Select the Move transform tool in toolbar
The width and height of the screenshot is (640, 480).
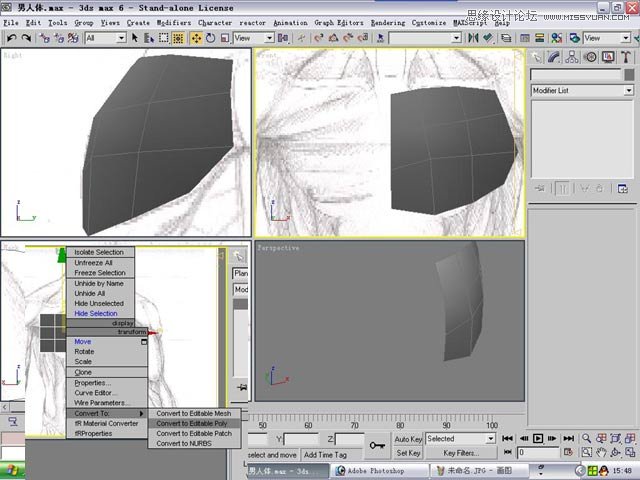[x=196, y=38]
